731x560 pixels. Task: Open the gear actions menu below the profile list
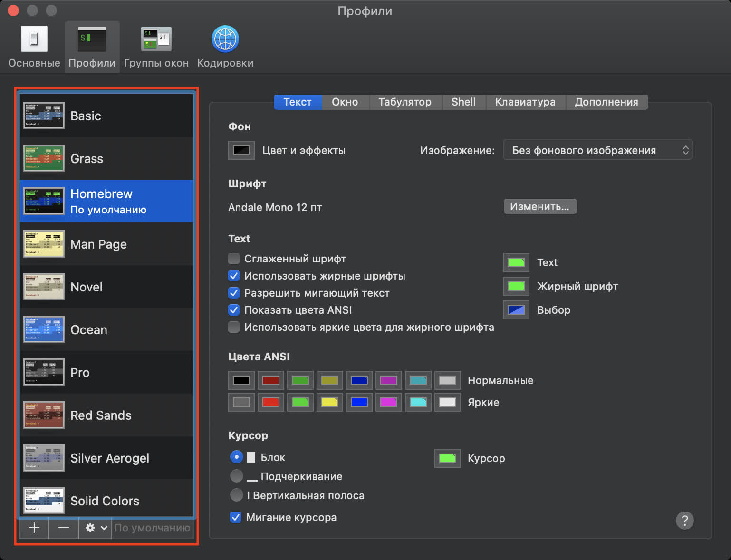(x=96, y=528)
